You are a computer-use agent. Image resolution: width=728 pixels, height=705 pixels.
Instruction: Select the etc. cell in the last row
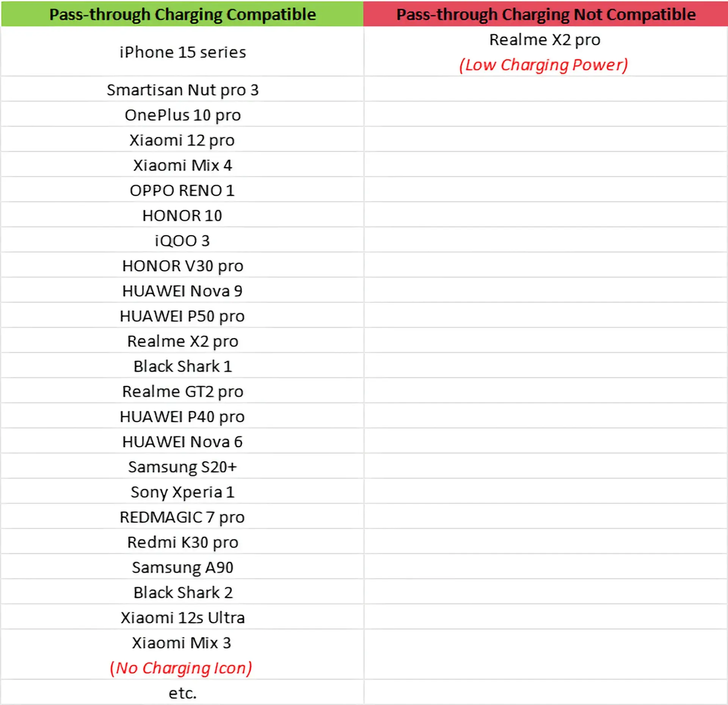pos(182,692)
